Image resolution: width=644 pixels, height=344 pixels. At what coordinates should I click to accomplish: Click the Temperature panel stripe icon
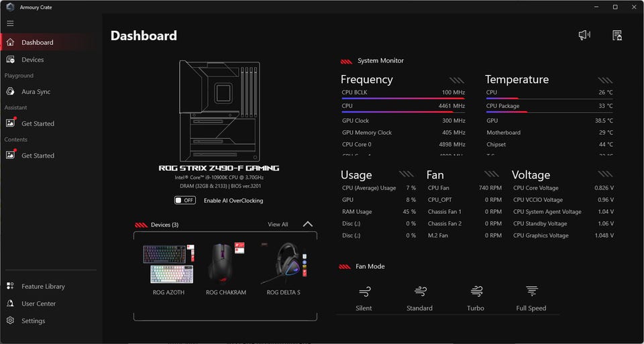(x=605, y=80)
